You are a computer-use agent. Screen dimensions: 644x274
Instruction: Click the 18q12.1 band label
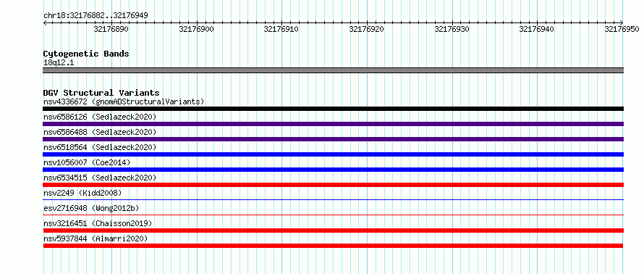[x=59, y=63]
